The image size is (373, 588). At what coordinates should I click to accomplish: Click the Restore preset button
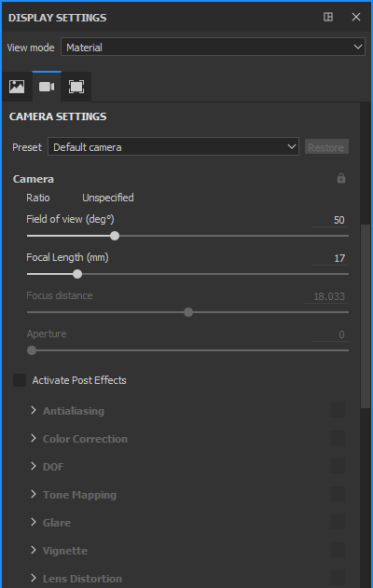pyautogui.click(x=326, y=146)
